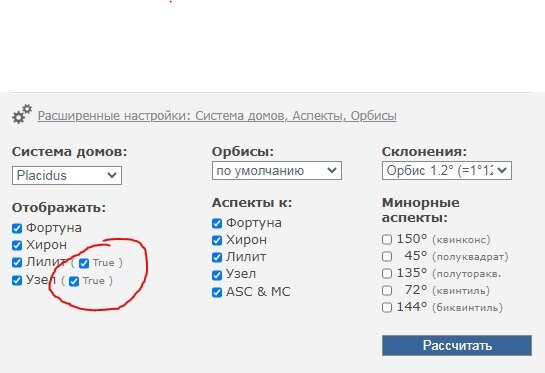The image size is (545, 373).
Task: Click the Минорные аспекты heading
Action: (x=421, y=210)
